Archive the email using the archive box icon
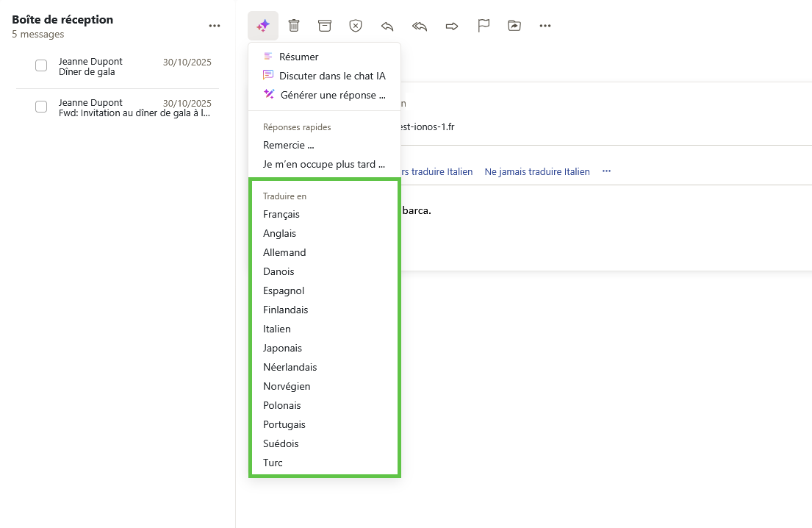This screenshot has height=528, width=812. click(325, 26)
